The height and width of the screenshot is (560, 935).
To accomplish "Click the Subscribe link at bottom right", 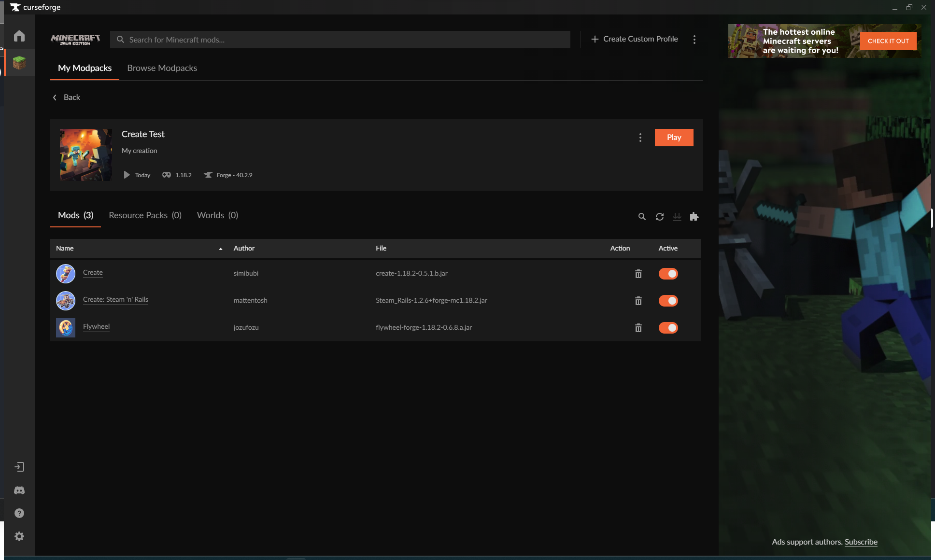I will 860,542.
